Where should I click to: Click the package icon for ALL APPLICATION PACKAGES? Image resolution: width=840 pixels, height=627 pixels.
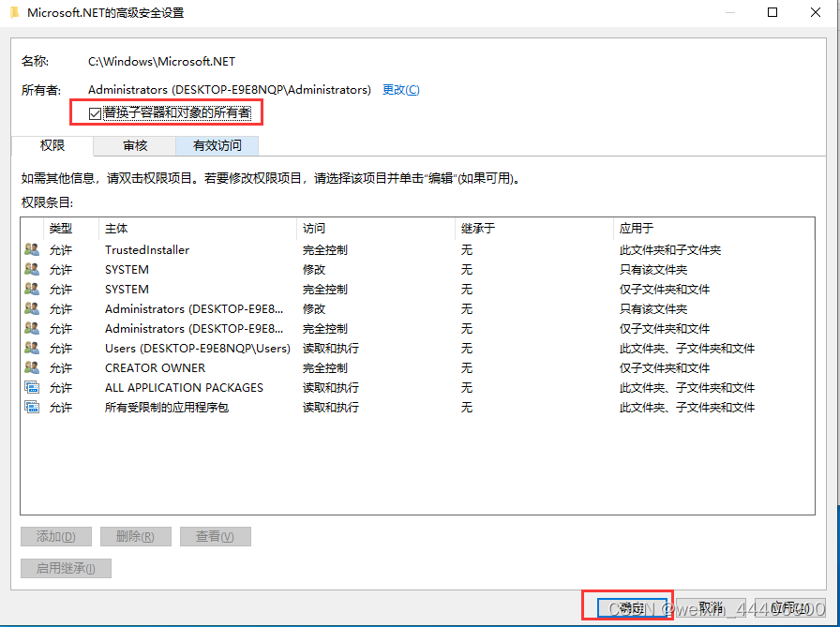point(32,388)
